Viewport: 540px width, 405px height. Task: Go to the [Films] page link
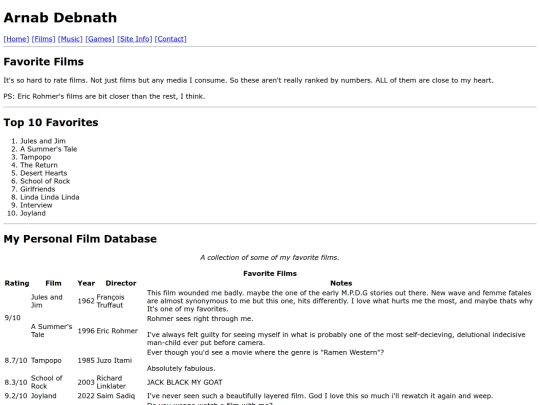pyautogui.click(x=43, y=39)
